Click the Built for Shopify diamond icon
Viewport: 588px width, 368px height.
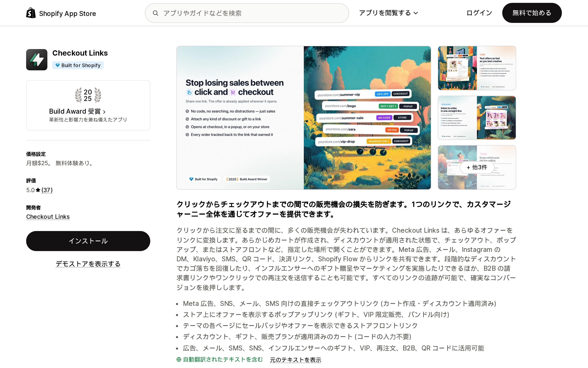58,65
